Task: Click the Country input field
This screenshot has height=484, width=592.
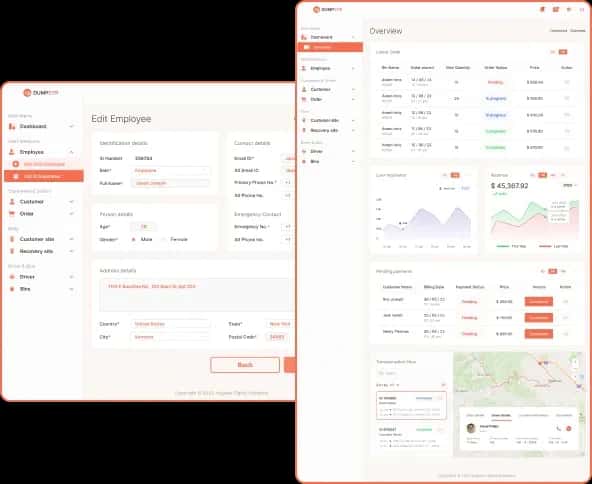Action: 170,324
